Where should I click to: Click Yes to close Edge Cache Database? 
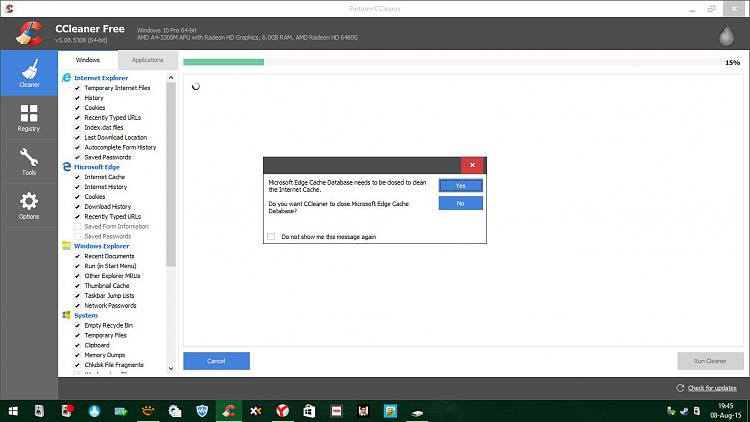coord(460,185)
